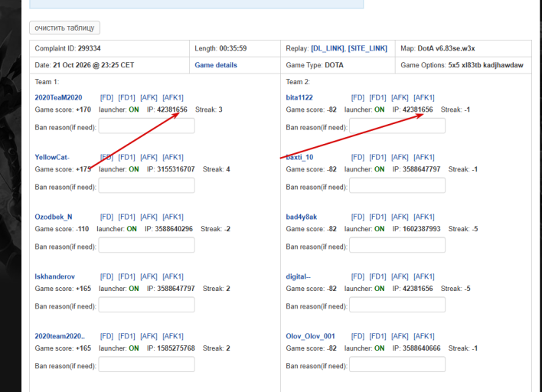Focus ban reason field for baxti_10
The height and width of the screenshot is (392, 542).
(397, 185)
